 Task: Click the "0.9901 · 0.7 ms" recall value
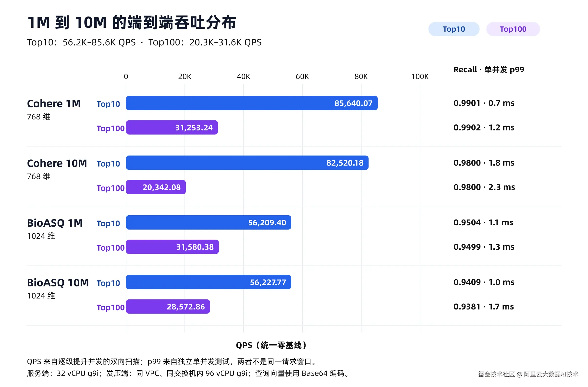click(x=484, y=103)
